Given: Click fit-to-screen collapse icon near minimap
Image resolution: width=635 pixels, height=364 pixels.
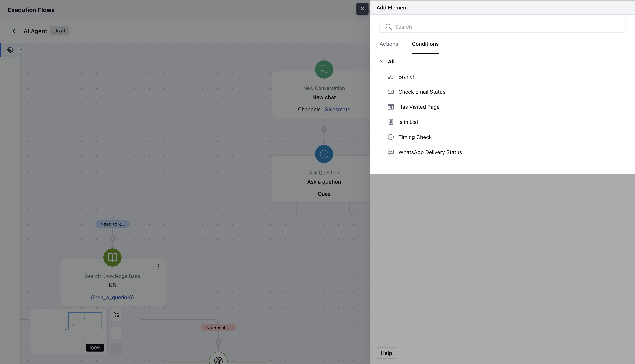Looking at the screenshot, I should pos(117,315).
